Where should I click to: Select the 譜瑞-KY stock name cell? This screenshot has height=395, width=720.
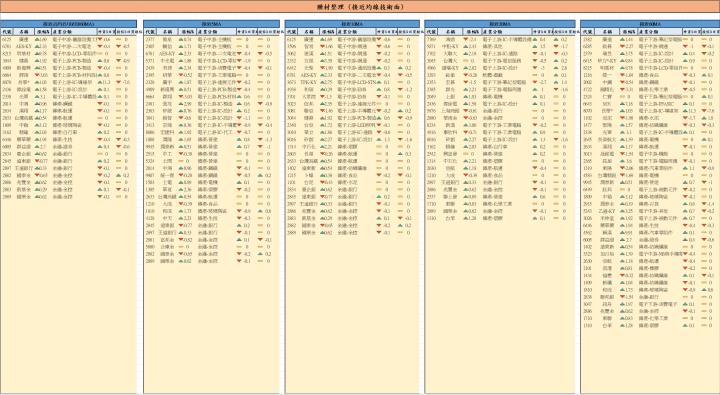(x=450, y=68)
